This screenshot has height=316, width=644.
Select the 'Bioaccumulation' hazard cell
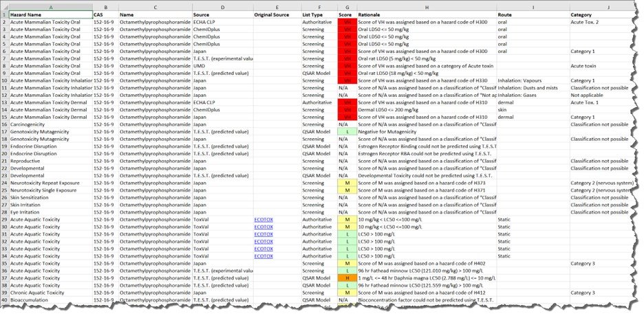point(51,300)
